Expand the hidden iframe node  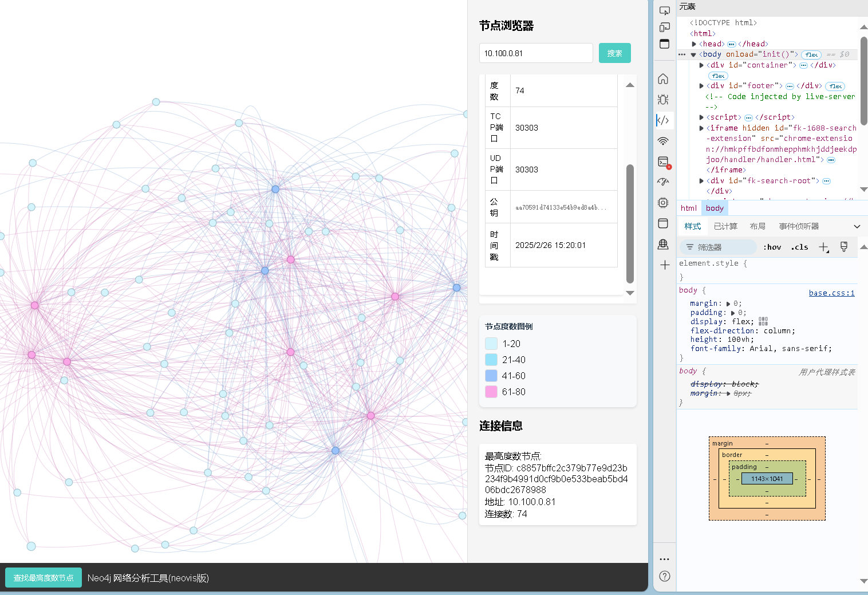tap(701, 128)
